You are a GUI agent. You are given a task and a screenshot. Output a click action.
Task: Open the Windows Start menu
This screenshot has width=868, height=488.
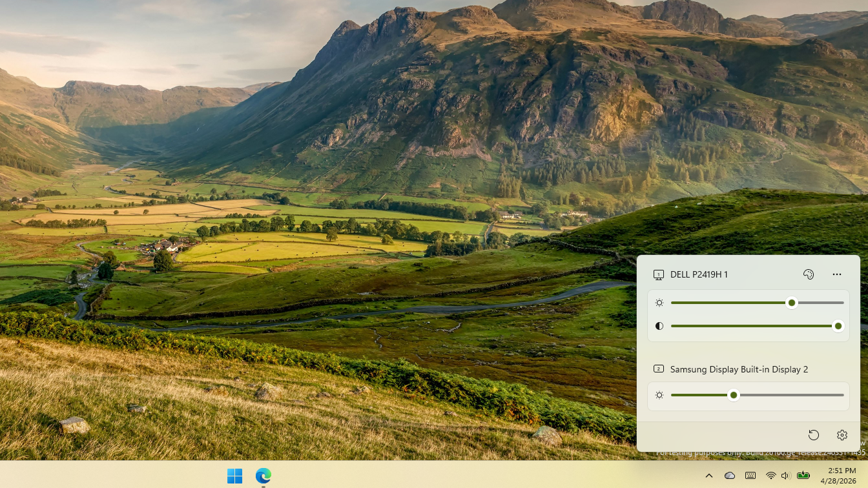[x=234, y=476]
